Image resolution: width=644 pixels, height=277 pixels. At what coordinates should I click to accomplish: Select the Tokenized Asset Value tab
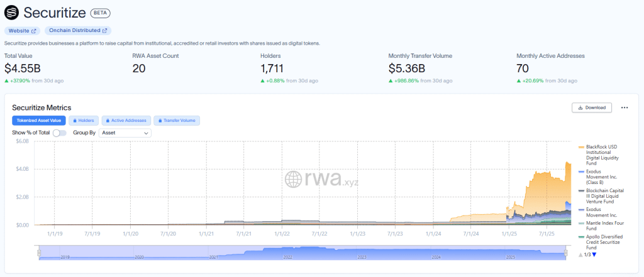(38, 121)
